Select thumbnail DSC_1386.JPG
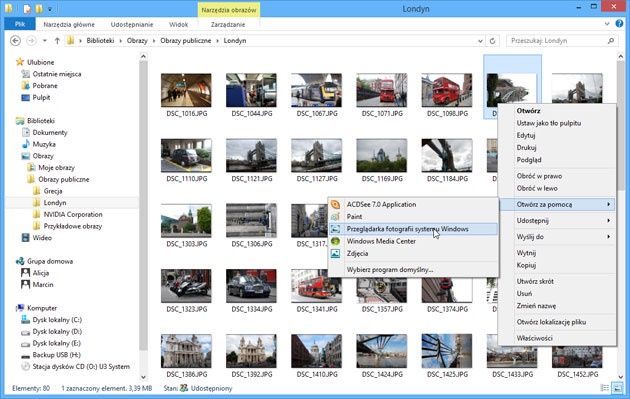Image resolution: width=630 pixels, height=399 pixels. [x=186, y=356]
